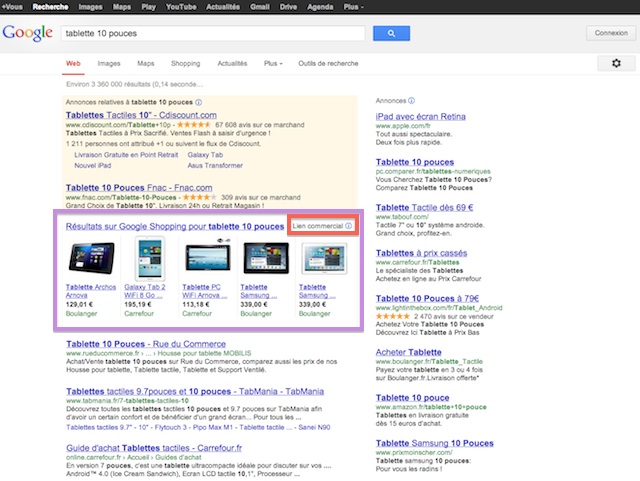The image size is (640, 481).
Task: Click info icon beside right-column 'Annonces'
Action: click(x=411, y=100)
